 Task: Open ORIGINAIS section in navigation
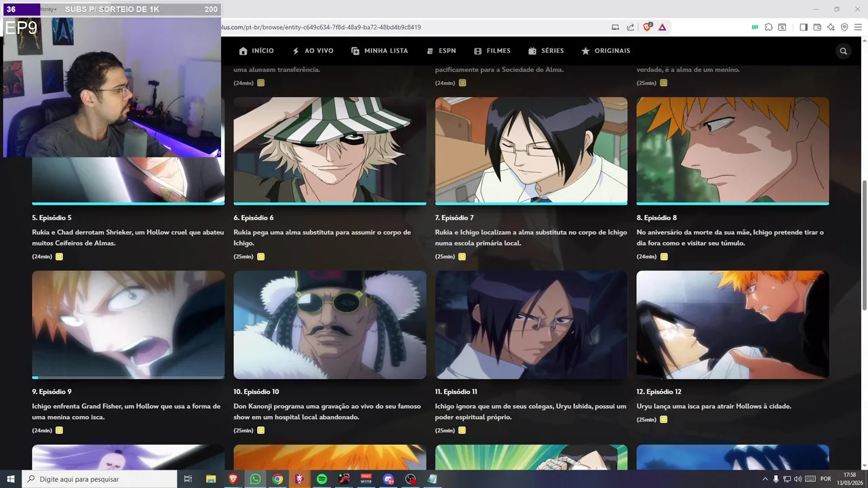coord(606,51)
